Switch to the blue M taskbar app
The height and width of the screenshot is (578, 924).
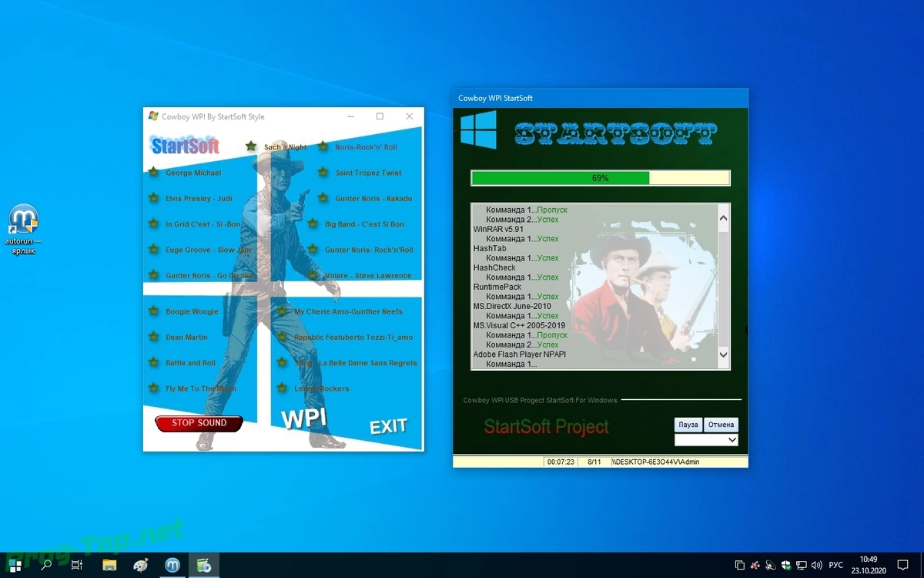(x=172, y=565)
